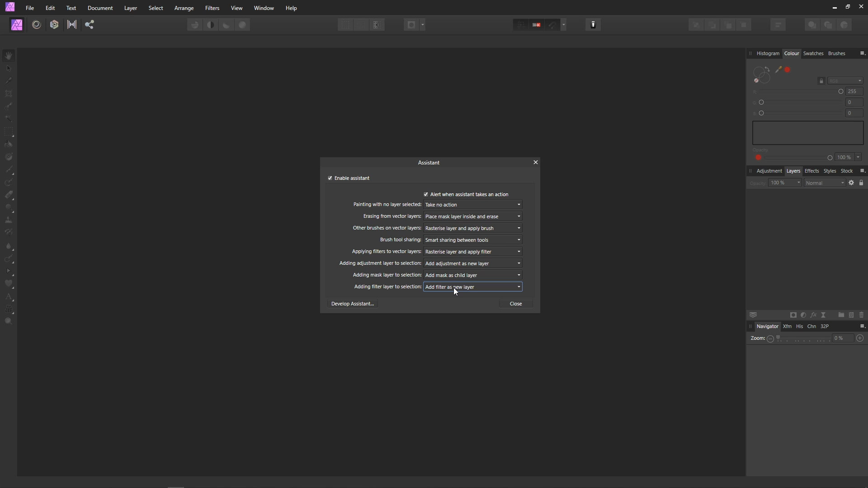Click the Develop Assistant... button
868x488 pixels.
[352, 304]
